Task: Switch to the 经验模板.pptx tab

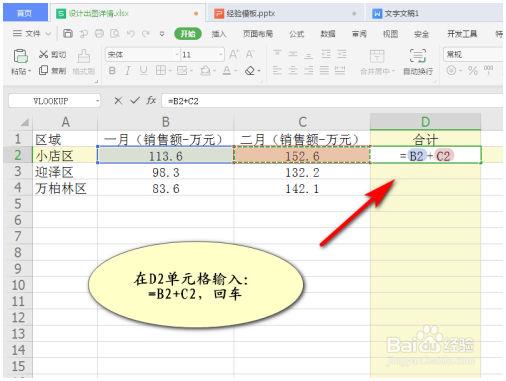Action: tap(250, 14)
